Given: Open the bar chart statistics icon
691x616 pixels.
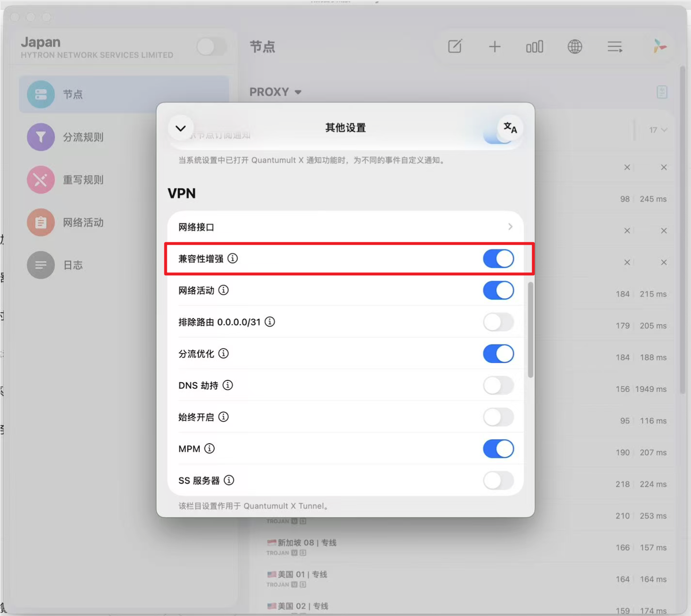Looking at the screenshot, I should [x=535, y=46].
